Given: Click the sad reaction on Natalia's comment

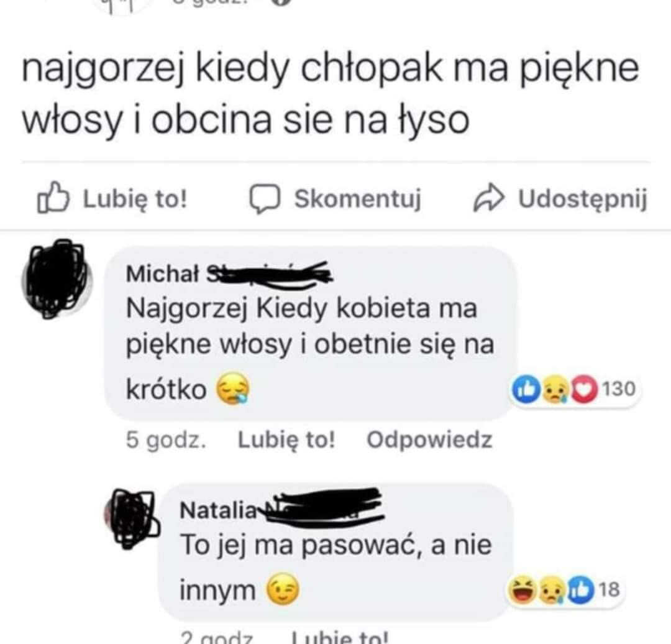Looking at the screenshot, I should coord(552,590).
